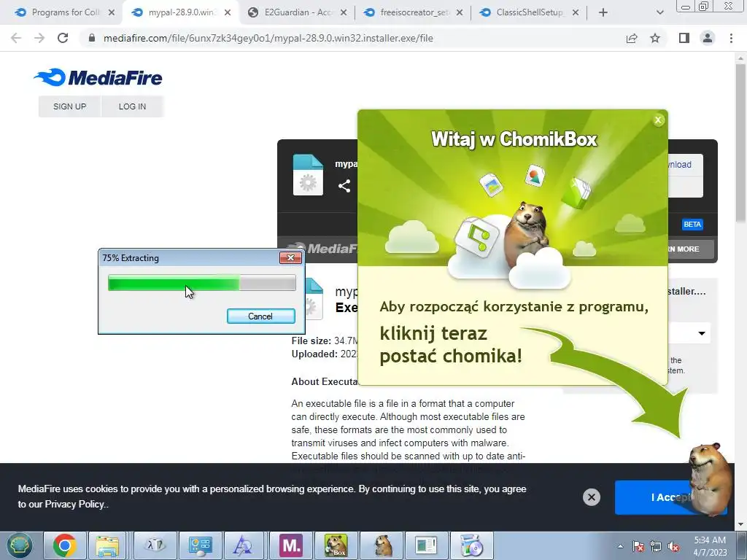Open the disc installer taskbar icon
The width and height of the screenshot is (747, 560).
(x=472, y=545)
